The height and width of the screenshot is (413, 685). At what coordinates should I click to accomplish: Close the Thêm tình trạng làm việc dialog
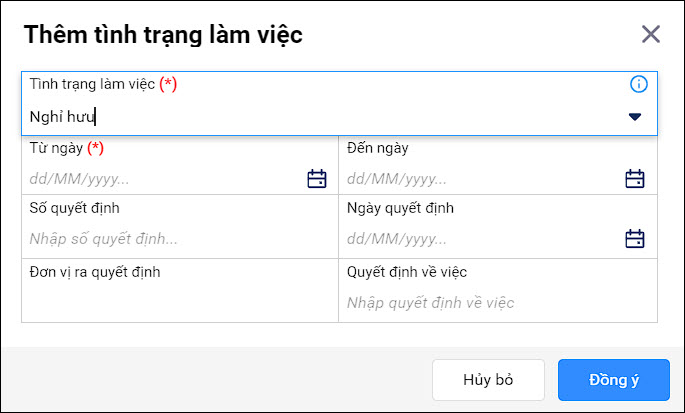click(650, 34)
